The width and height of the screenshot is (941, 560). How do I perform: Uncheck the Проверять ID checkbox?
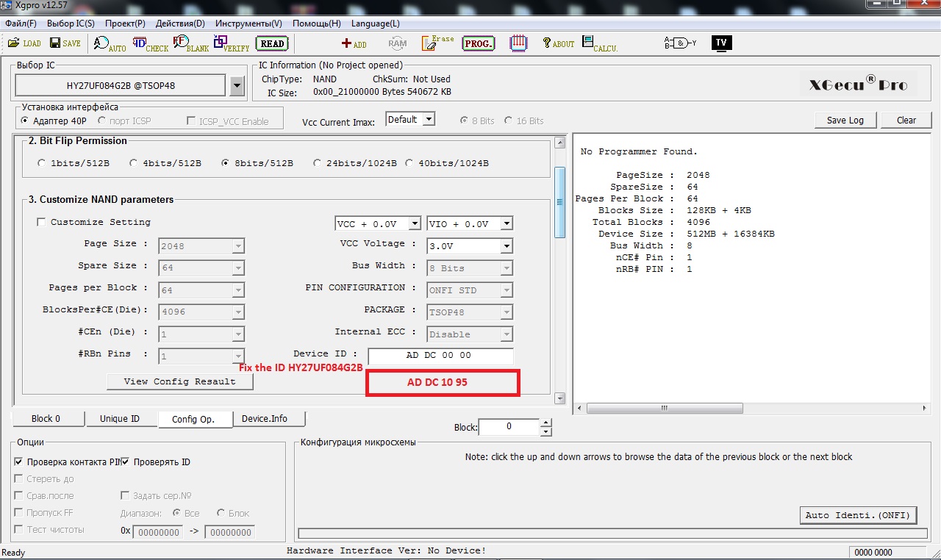[126, 462]
